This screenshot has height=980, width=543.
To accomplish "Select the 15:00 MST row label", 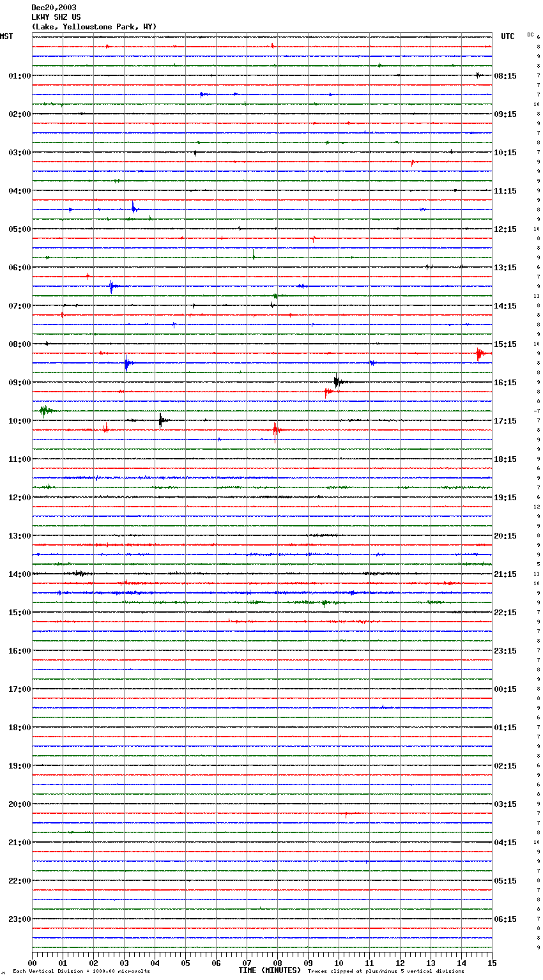I will pyautogui.click(x=20, y=613).
